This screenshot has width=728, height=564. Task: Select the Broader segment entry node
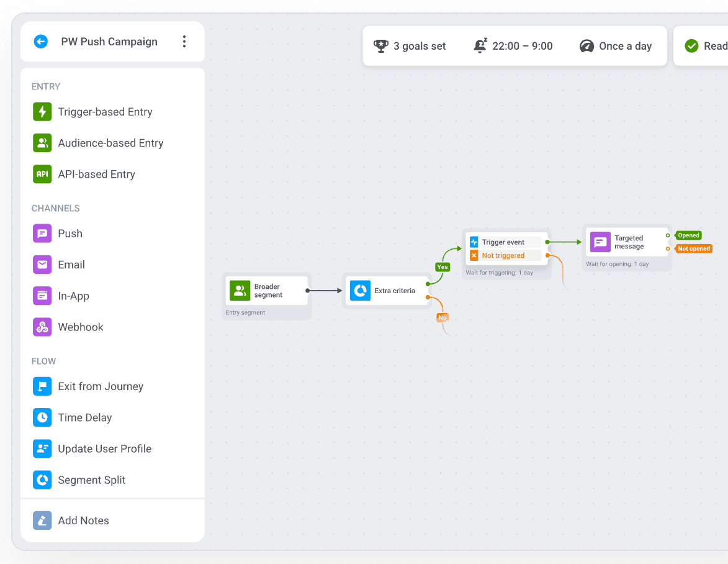267,291
